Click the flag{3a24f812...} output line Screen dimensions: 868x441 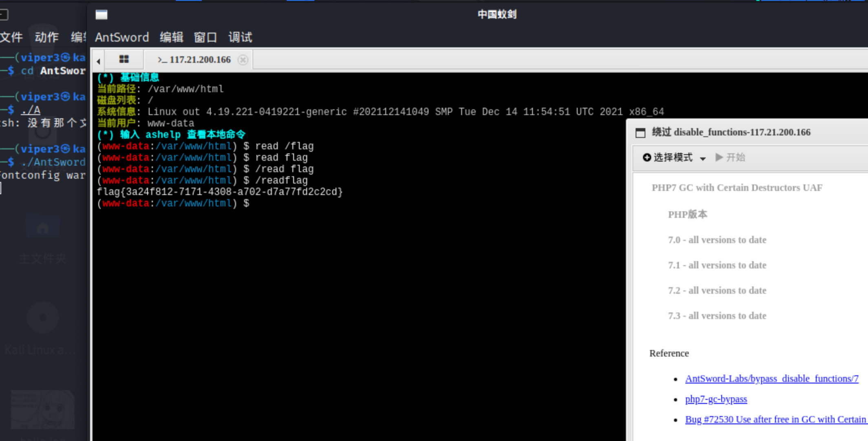(x=220, y=192)
